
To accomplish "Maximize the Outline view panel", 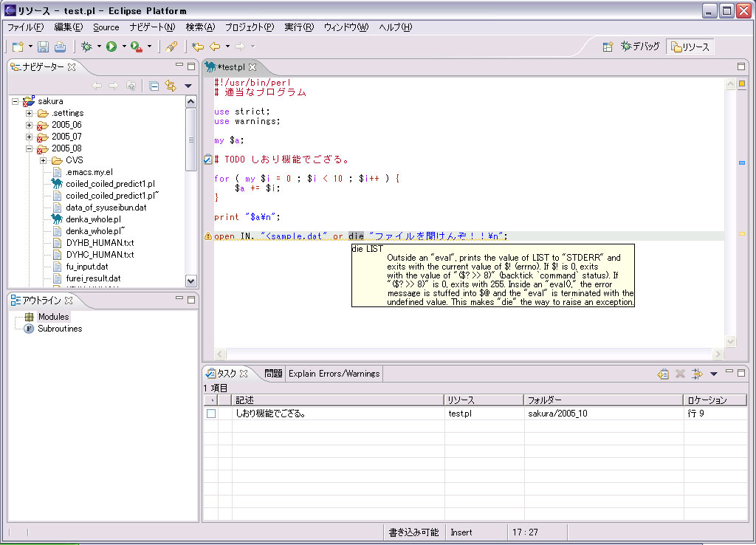I will click(191, 300).
